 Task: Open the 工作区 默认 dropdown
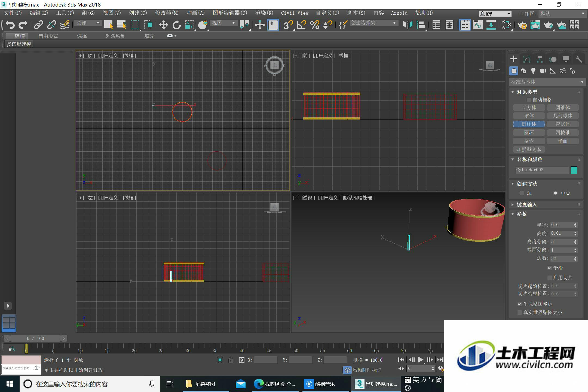click(562, 14)
